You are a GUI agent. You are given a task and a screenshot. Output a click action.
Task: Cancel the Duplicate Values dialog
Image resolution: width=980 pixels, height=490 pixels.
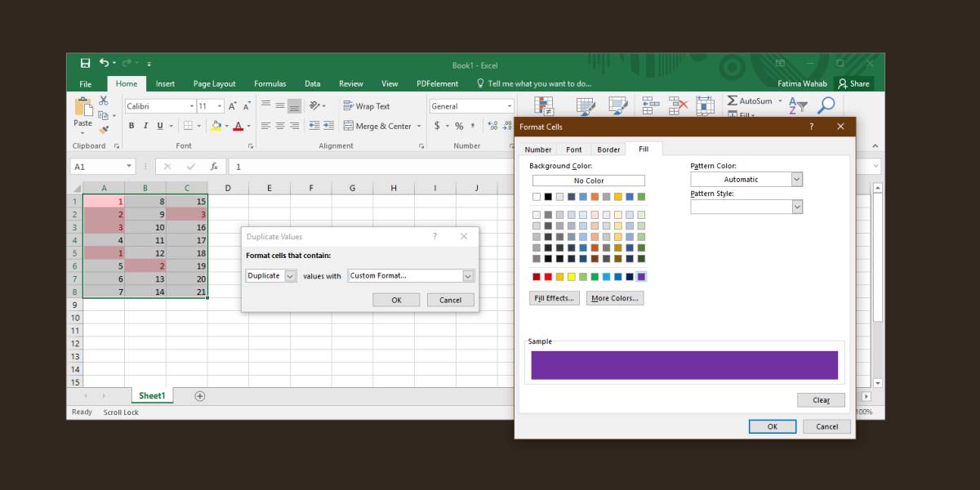pyautogui.click(x=451, y=300)
